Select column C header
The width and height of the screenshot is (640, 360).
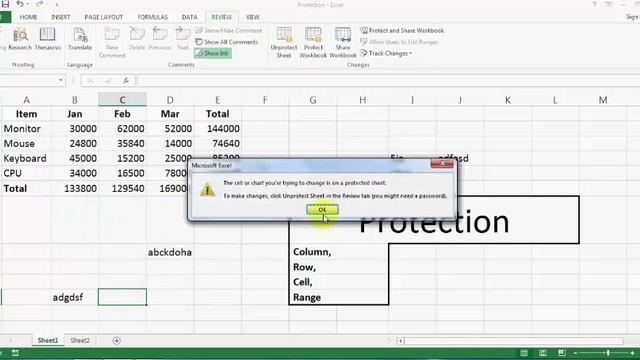[122, 100]
